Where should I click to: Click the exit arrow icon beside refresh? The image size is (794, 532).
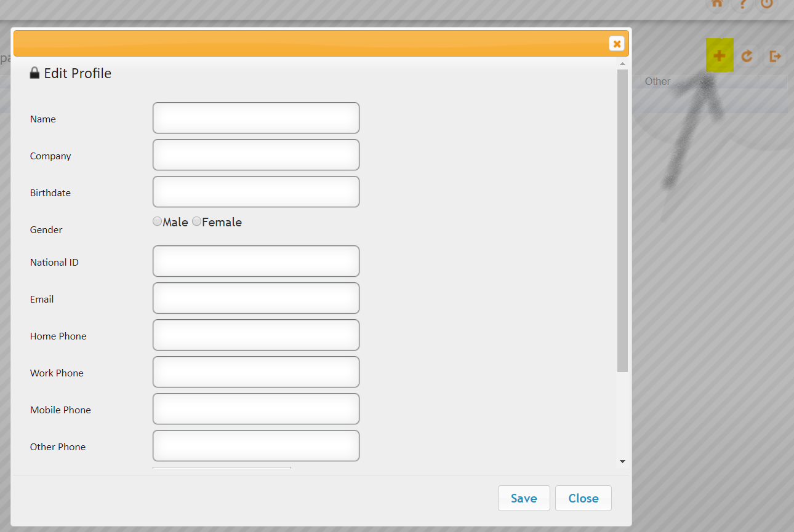pos(774,56)
